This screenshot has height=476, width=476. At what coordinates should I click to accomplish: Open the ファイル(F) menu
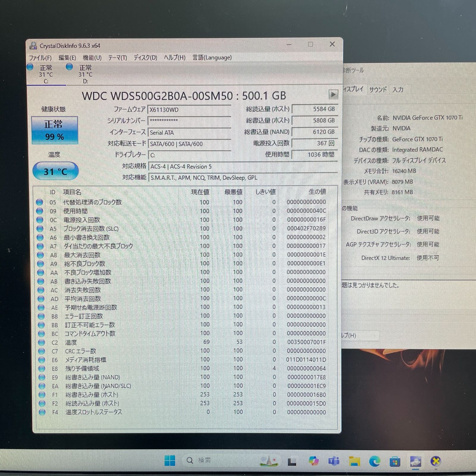[x=40, y=58]
